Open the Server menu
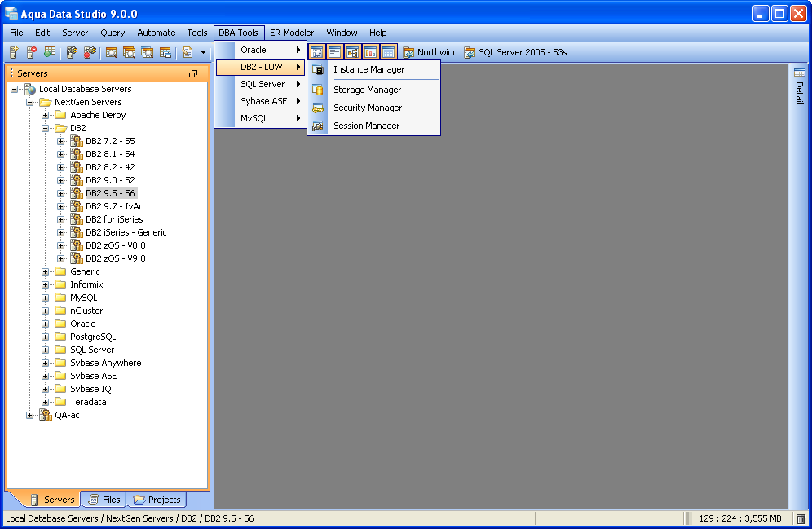Screen dimensions: 812x529 pos(75,33)
